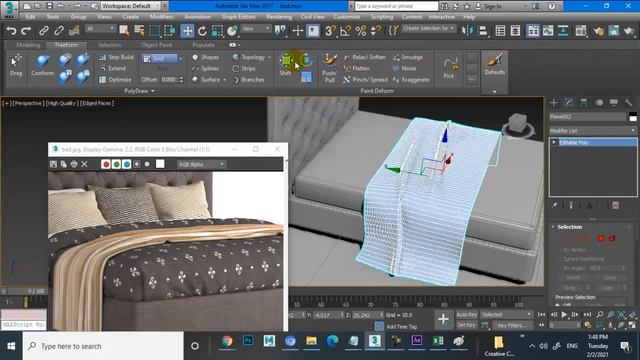
Task: Open the key filter Selected dropdown
Action: (x=507, y=315)
